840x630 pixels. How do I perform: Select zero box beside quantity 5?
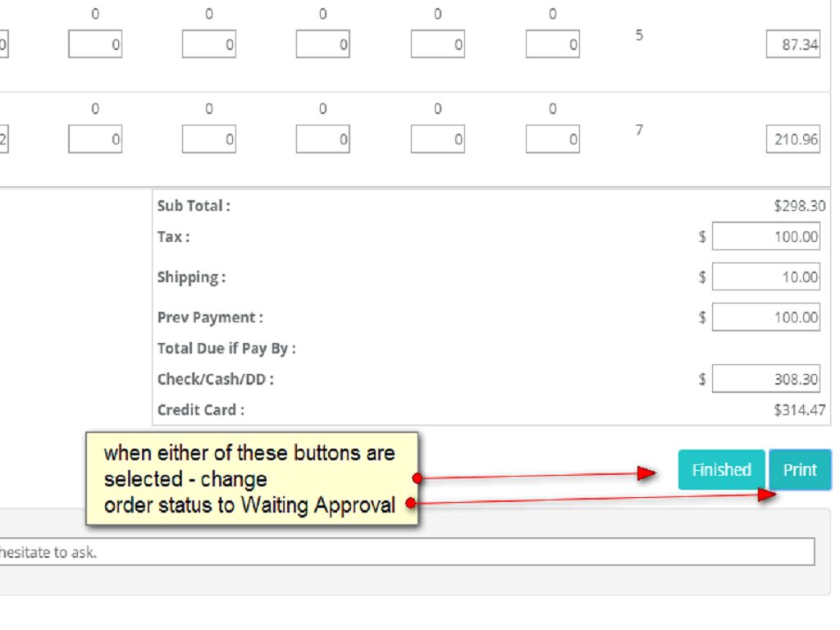coord(552,45)
